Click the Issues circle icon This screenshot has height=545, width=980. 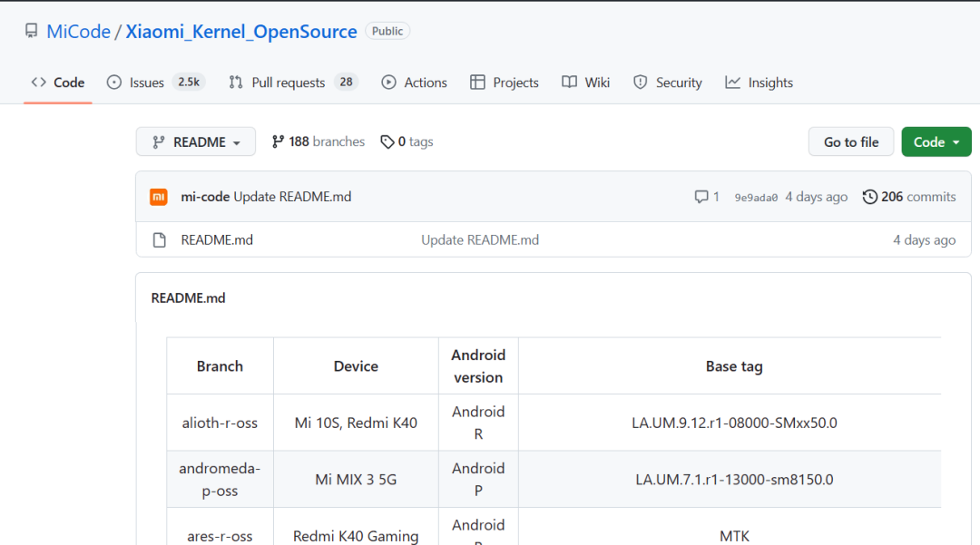tap(113, 83)
